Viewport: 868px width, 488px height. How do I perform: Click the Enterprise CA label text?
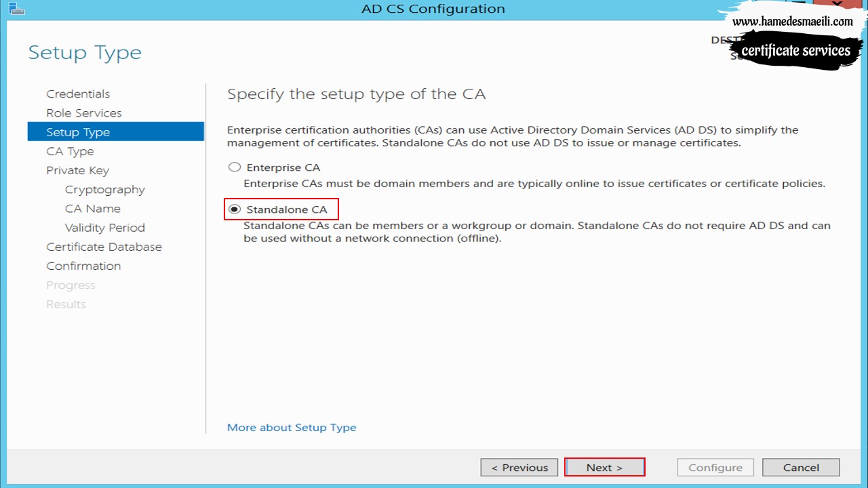coord(283,167)
